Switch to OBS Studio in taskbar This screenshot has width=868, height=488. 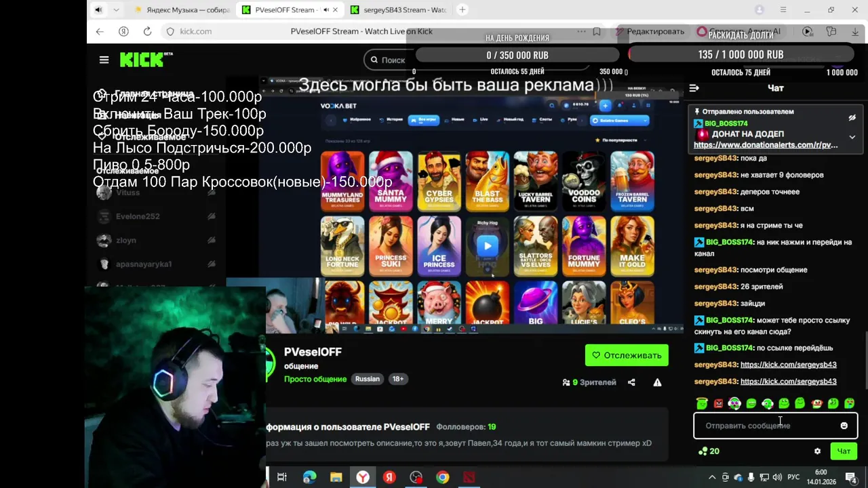416,477
